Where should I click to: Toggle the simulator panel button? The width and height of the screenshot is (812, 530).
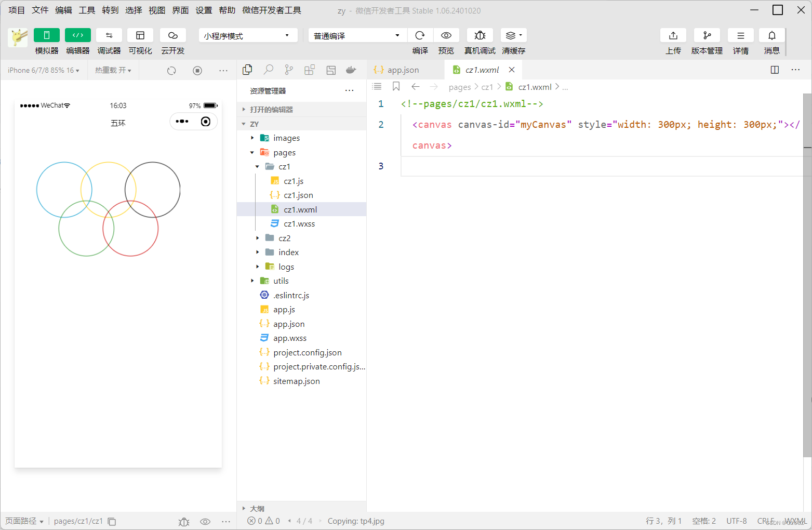(47, 35)
